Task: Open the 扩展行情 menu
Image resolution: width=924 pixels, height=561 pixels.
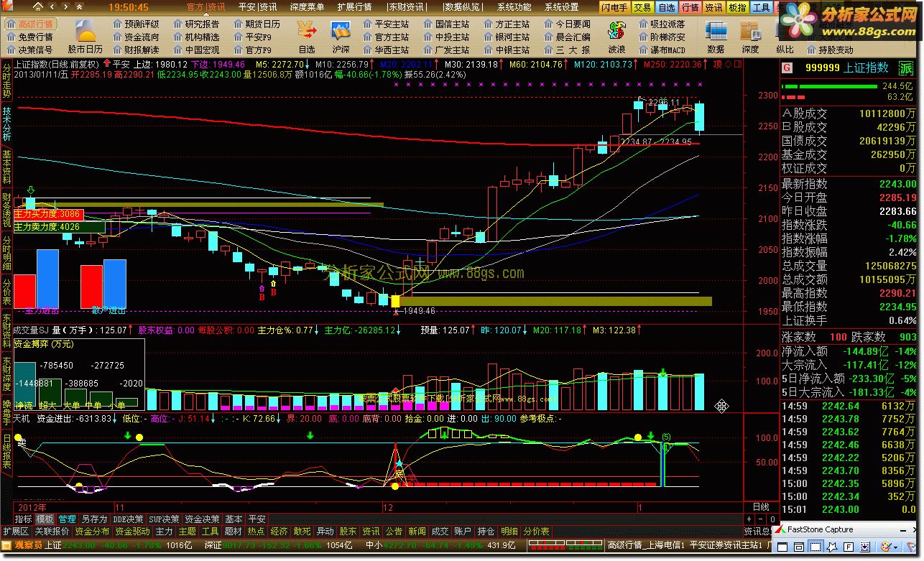Action: click(354, 7)
